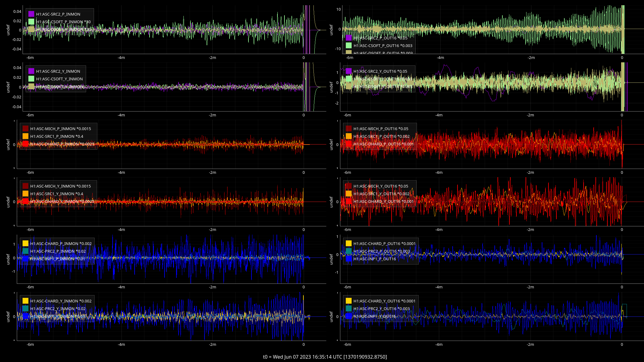Click green swatch for H1:ASC-CSOFT_P_OUT16 *0.003
This screenshot has height=362, width=644.
pyautogui.click(x=349, y=46)
